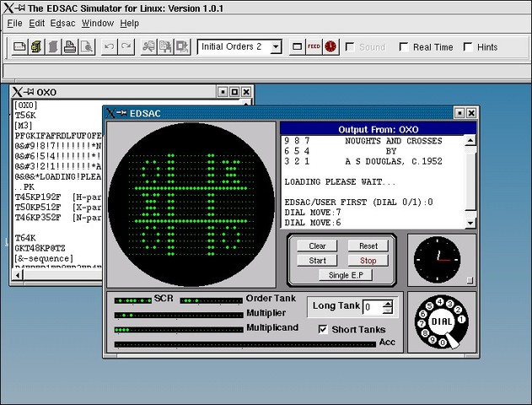Click the FEED tape toolbar icon

coord(314,47)
